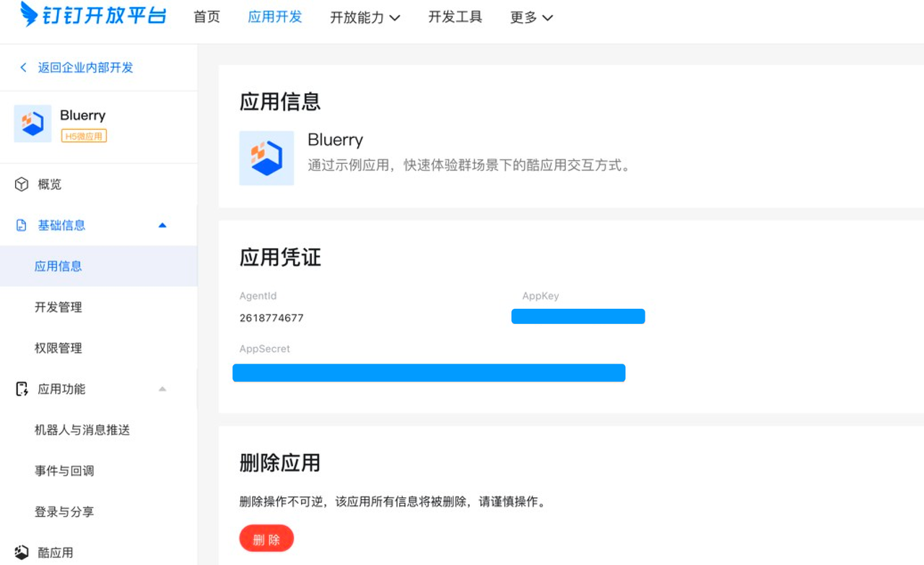924x565 pixels.
Task: Open the 首页 nav item
Action: pyautogui.click(x=206, y=17)
